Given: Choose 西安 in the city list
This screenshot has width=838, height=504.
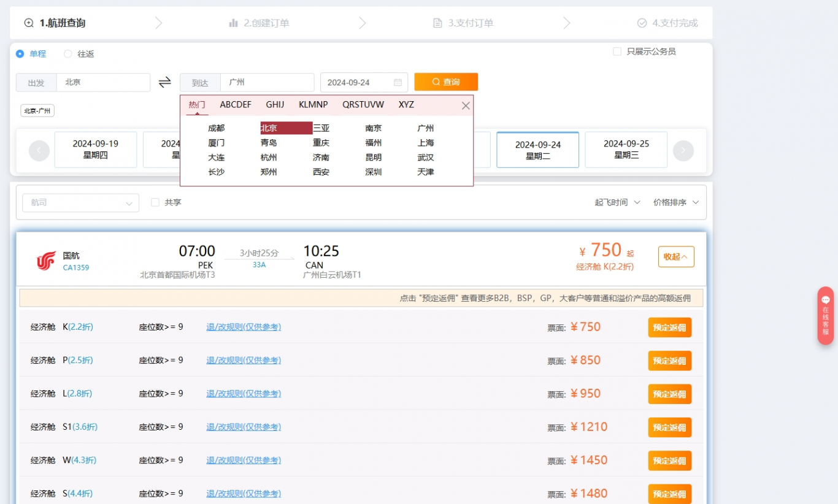Looking at the screenshot, I should point(321,172).
